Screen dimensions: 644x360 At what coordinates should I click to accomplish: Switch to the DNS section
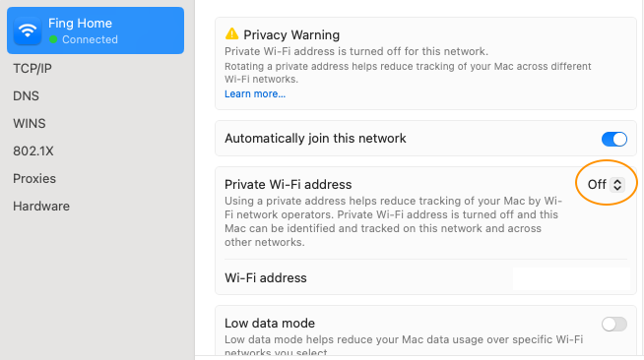26,96
